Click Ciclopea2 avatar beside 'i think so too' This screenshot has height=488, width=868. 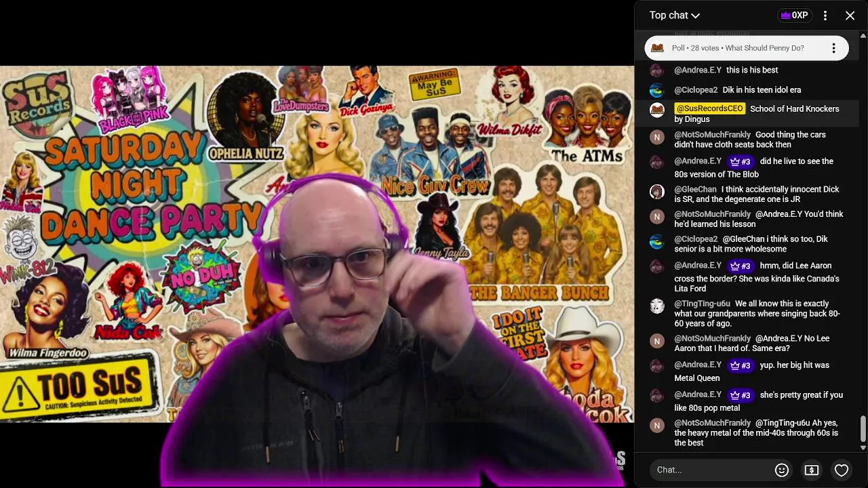[656, 241]
